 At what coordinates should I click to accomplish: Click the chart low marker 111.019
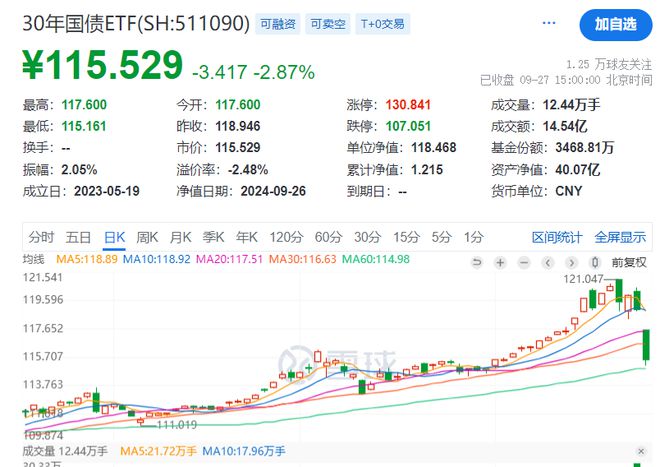(x=177, y=425)
